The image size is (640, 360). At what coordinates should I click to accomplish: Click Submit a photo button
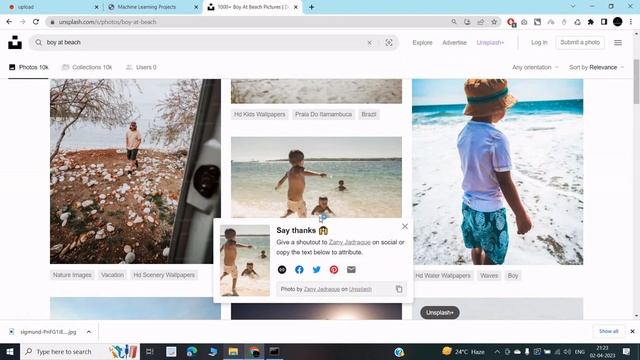point(580,42)
